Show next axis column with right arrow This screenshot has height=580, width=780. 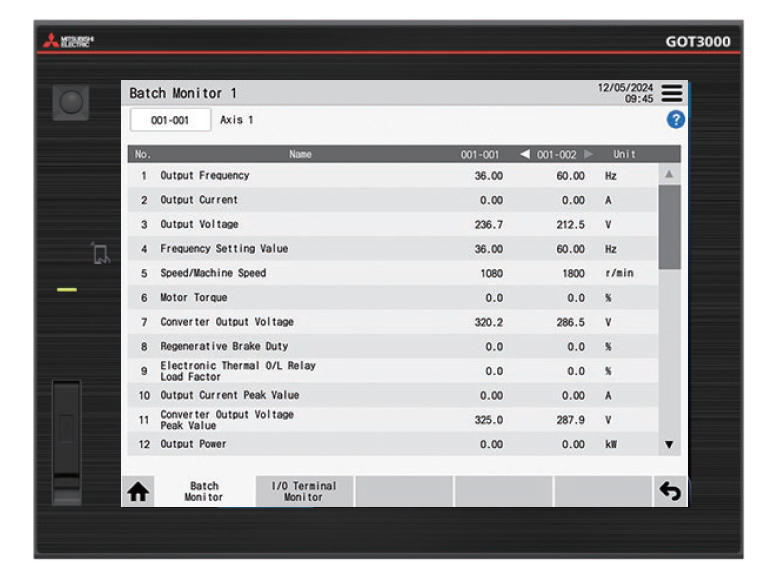point(589,154)
